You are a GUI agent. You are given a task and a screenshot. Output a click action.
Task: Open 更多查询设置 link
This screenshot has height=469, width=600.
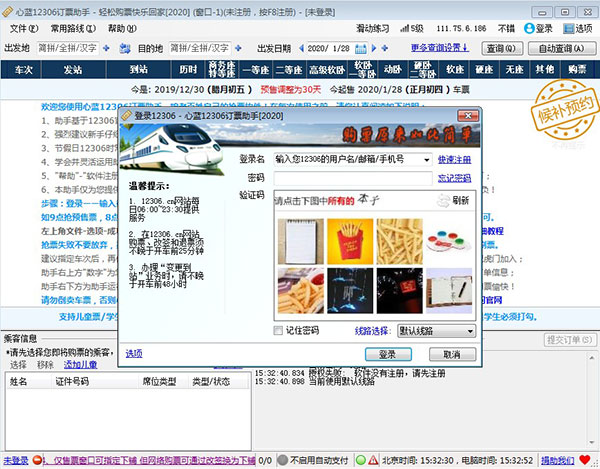click(x=440, y=48)
